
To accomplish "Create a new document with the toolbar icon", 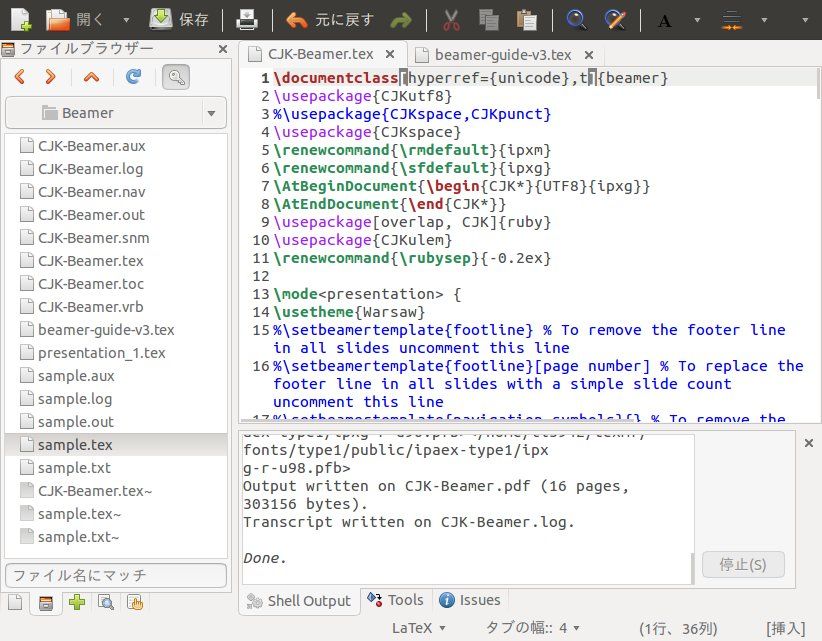I will click(x=20, y=19).
